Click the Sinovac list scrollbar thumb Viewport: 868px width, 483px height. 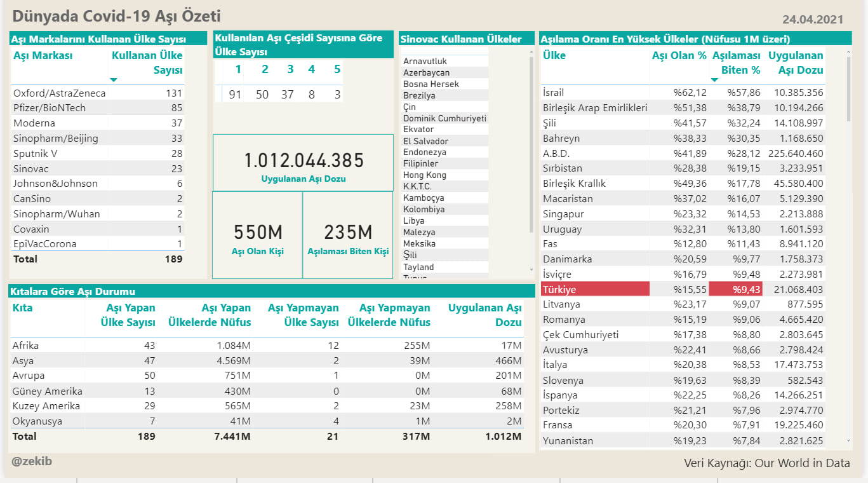531,144
